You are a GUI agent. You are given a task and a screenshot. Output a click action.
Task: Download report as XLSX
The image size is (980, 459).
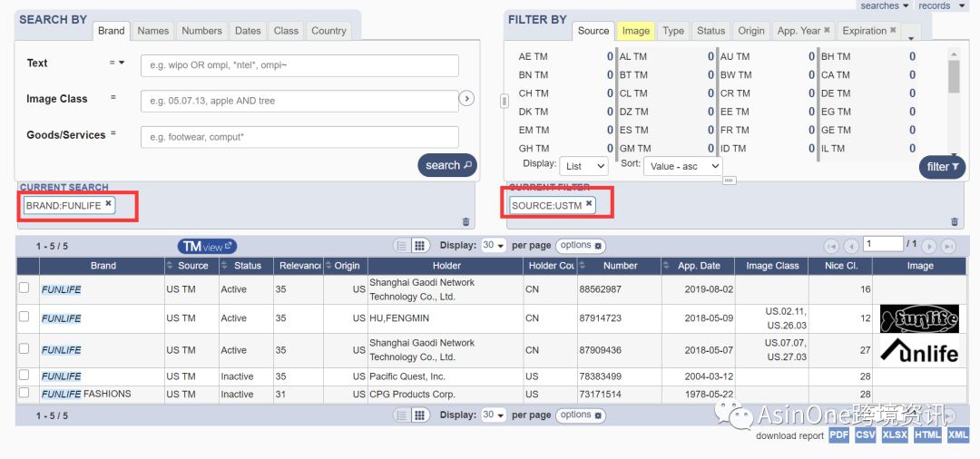pos(895,435)
